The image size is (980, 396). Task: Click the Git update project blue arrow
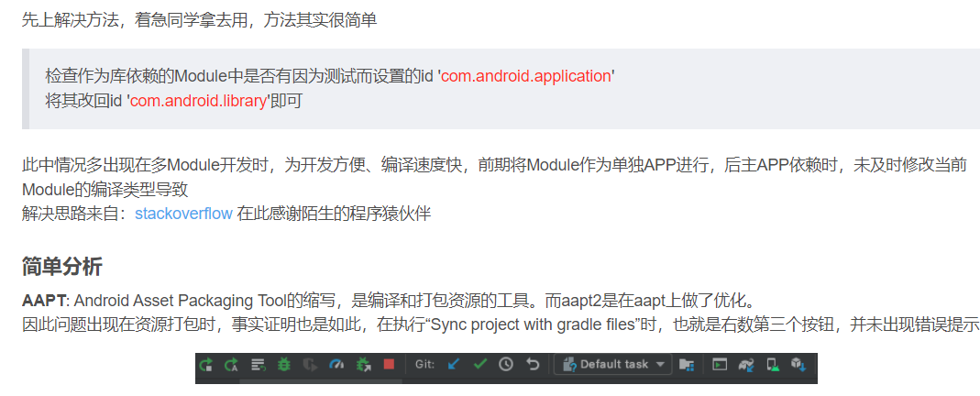(x=454, y=364)
